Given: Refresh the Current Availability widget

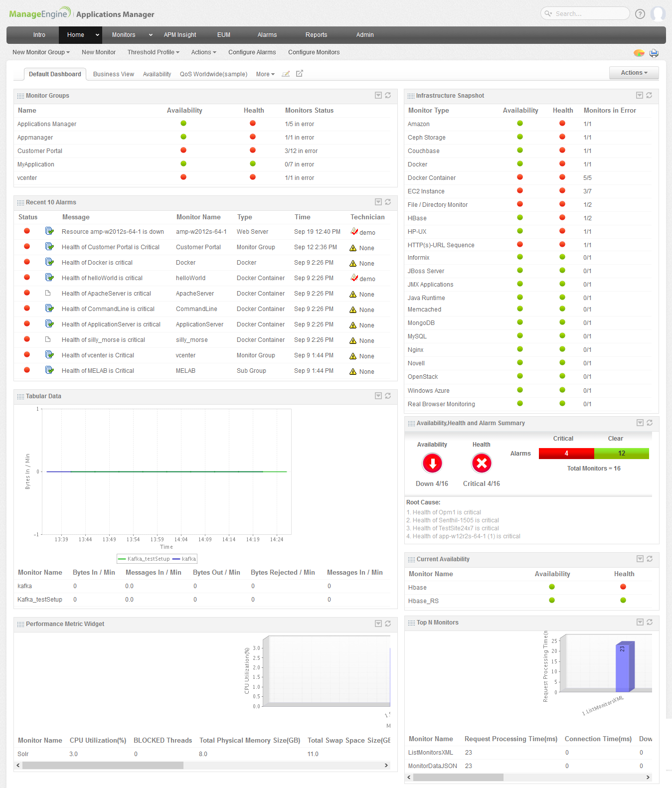Looking at the screenshot, I should 650,559.
